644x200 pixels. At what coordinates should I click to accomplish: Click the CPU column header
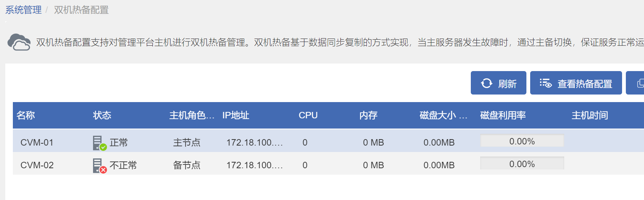click(x=308, y=115)
